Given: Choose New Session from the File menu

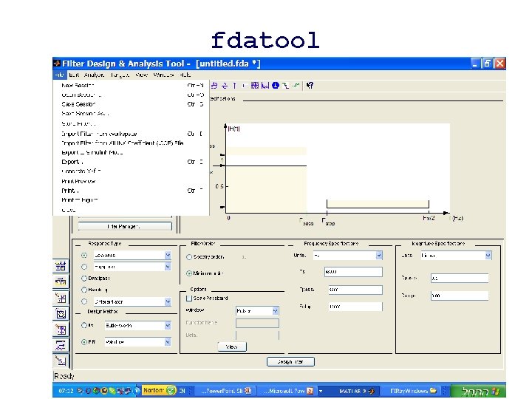Looking at the screenshot, I should (x=132, y=86).
